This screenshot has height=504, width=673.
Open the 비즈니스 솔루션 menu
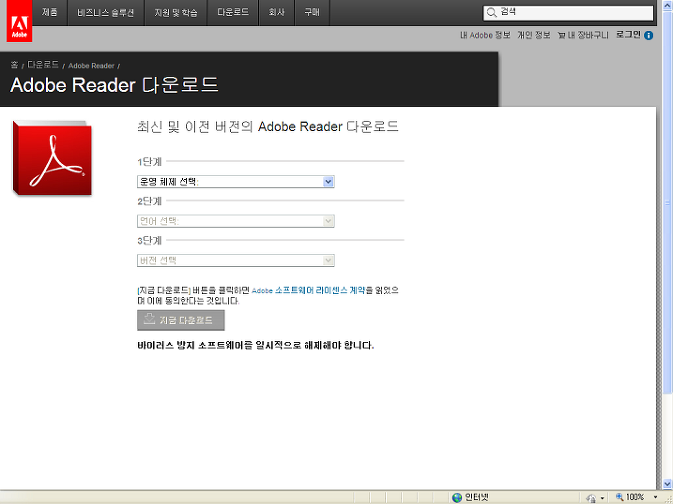point(106,12)
